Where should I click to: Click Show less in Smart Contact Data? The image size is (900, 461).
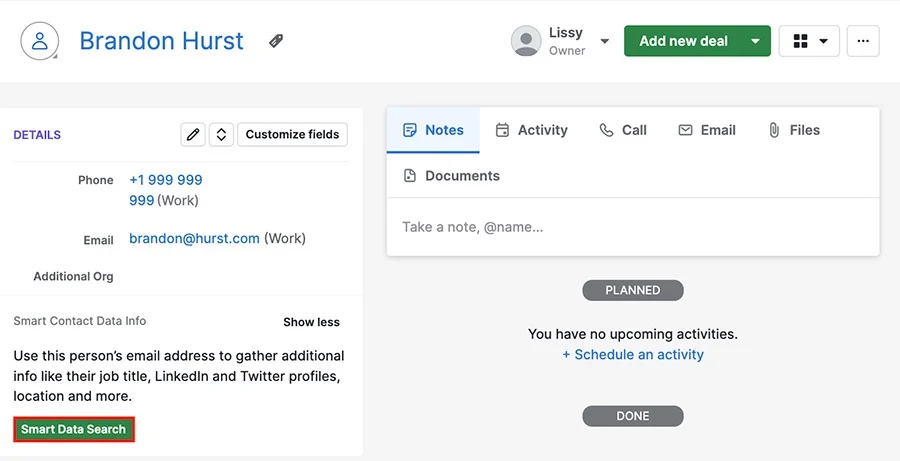pyautogui.click(x=311, y=322)
